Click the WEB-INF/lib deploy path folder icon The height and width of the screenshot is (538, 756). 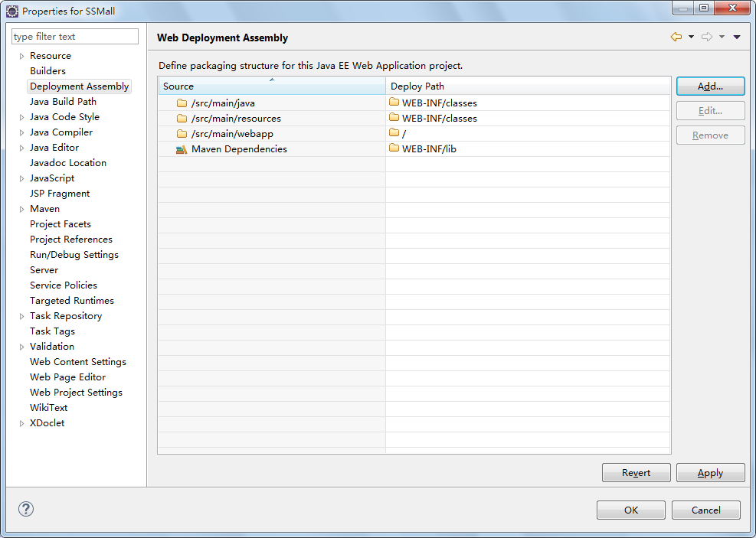click(x=394, y=148)
